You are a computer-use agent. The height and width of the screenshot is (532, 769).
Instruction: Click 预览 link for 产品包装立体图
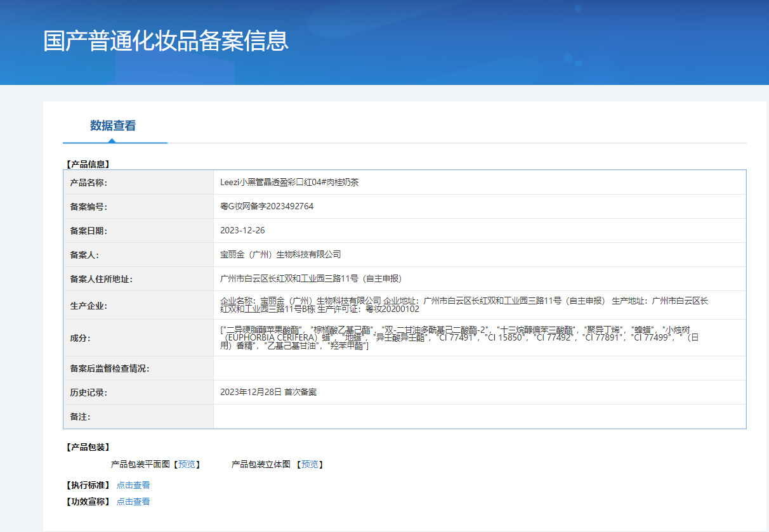click(x=310, y=465)
